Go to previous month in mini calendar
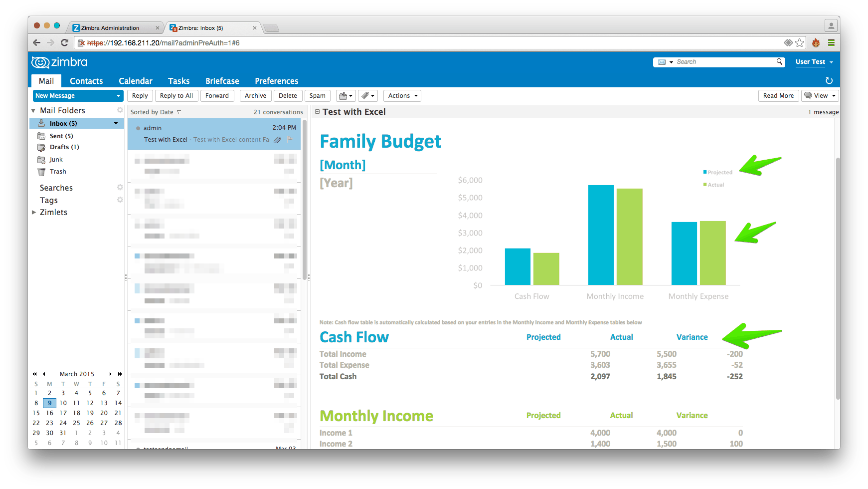 (x=44, y=374)
